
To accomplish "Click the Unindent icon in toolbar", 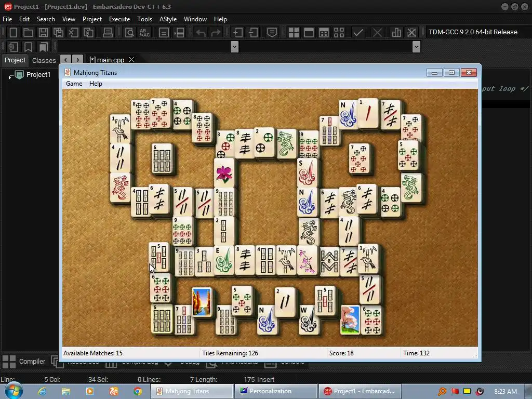I will [253, 33].
